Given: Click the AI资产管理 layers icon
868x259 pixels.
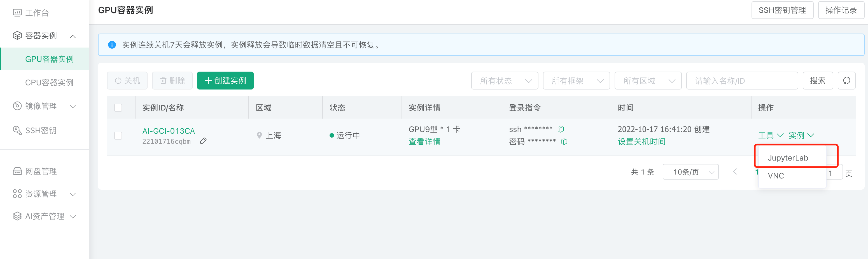Looking at the screenshot, I should click(17, 216).
